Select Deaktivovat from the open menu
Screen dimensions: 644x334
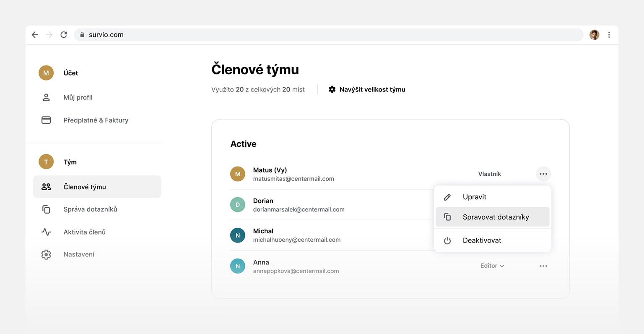click(x=481, y=240)
